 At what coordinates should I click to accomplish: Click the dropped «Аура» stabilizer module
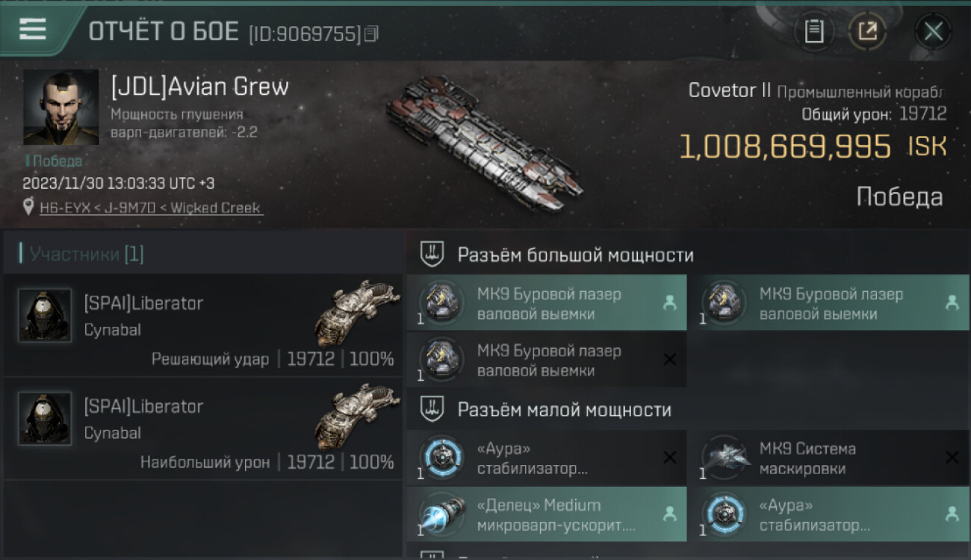point(828,514)
